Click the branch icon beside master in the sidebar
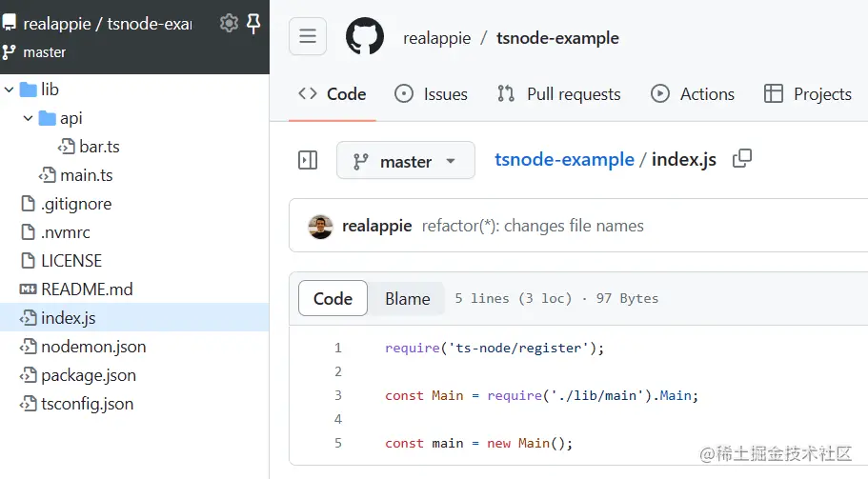 [x=9, y=52]
